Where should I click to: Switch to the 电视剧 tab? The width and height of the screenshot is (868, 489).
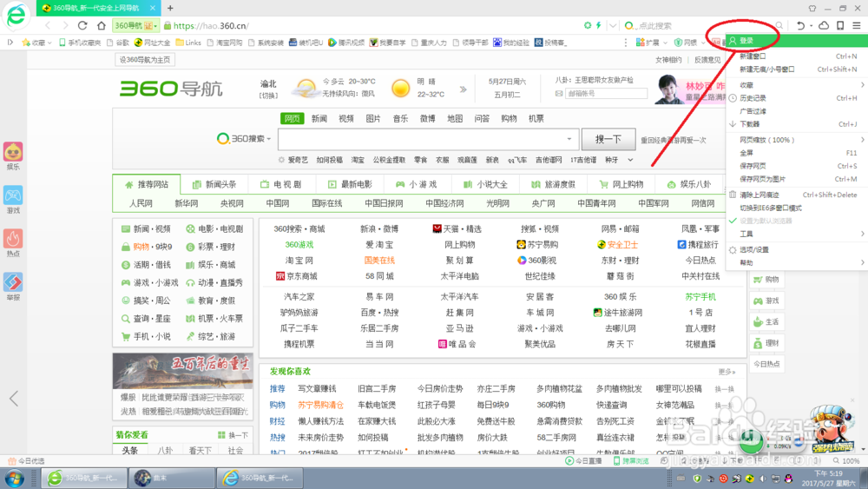click(281, 184)
